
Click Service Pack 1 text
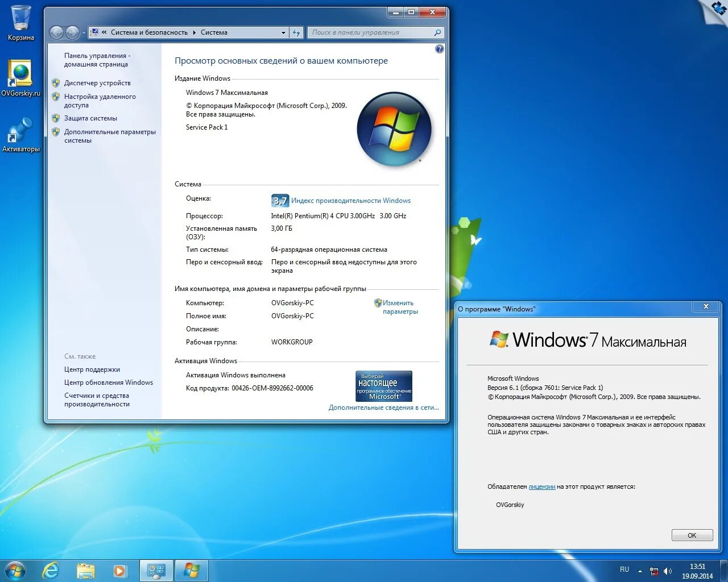point(206,127)
